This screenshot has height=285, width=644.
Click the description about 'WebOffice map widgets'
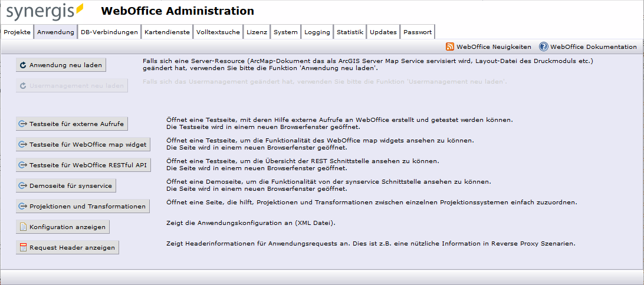(320, 144)
